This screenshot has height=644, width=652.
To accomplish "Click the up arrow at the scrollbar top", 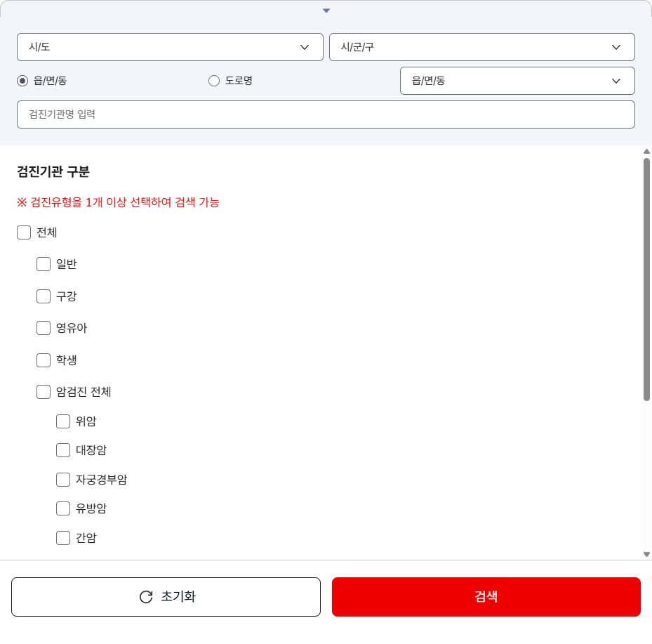I will point(647,150).
